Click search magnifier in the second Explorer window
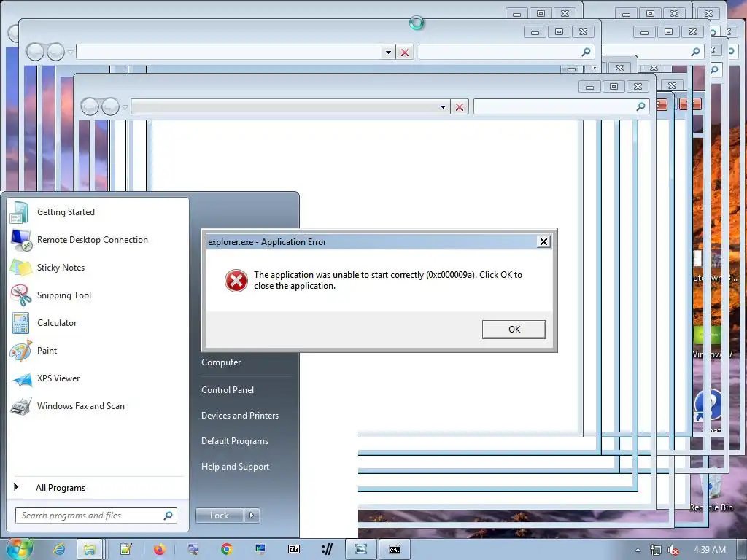 (586, 52)
